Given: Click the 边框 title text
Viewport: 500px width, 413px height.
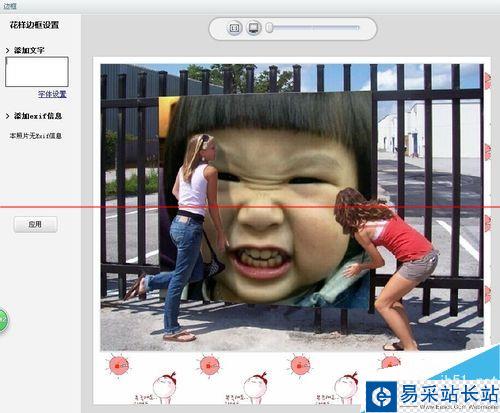Looking at the screenshot, I should pos(10,6).
